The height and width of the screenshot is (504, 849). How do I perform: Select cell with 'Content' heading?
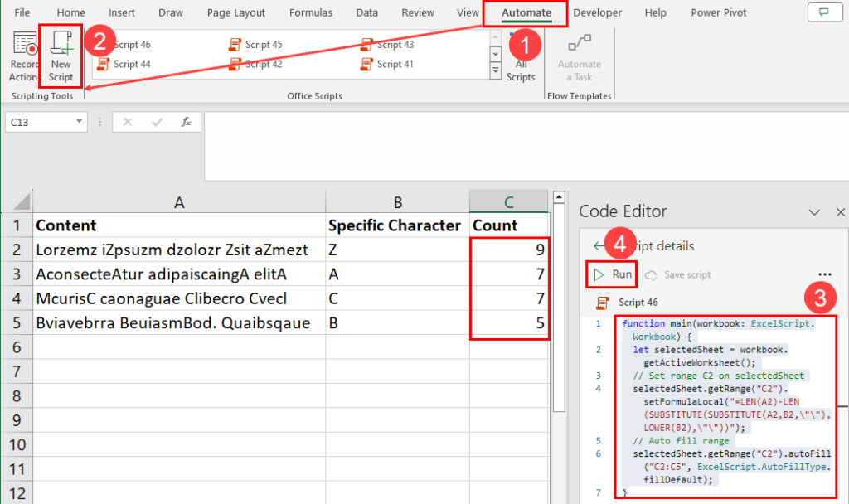point(179,225)
